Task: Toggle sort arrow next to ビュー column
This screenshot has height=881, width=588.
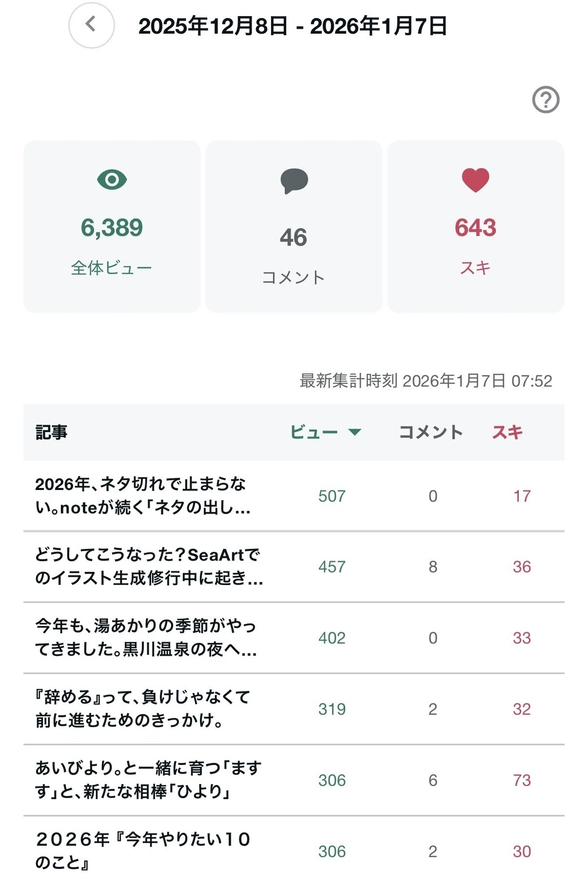Action: click(x=355, y=432)
